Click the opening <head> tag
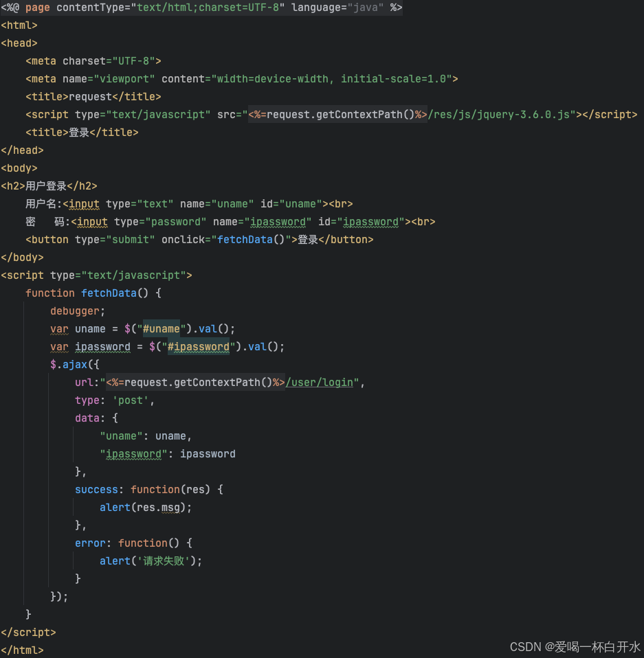Screen dimensions: 644x658 pyautogui.click(x=19, y=43)
